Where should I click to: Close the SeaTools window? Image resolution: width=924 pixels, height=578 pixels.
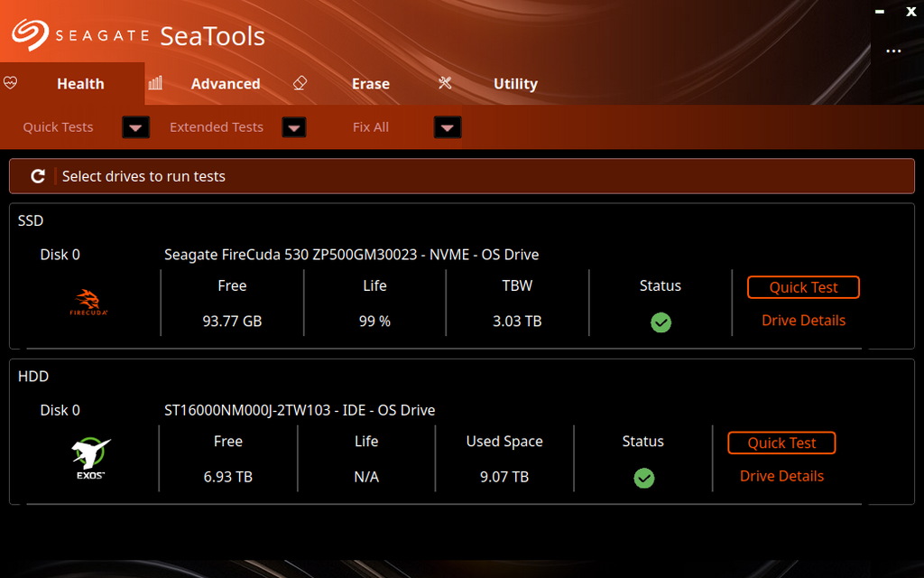click(910, 11)
